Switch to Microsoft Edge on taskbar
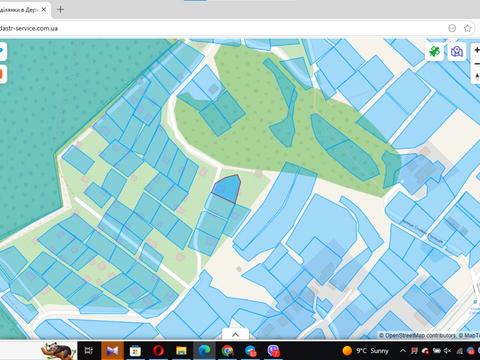 (204, 351)
